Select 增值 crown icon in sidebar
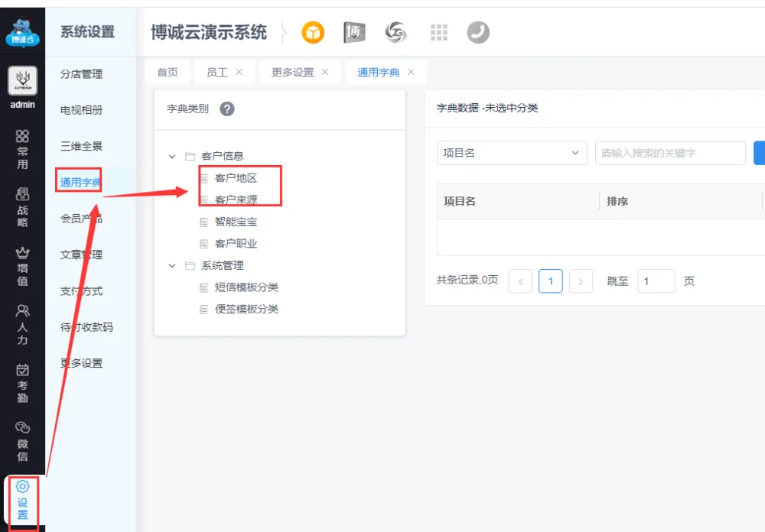765x532 pixels. (x=22, y=266)
